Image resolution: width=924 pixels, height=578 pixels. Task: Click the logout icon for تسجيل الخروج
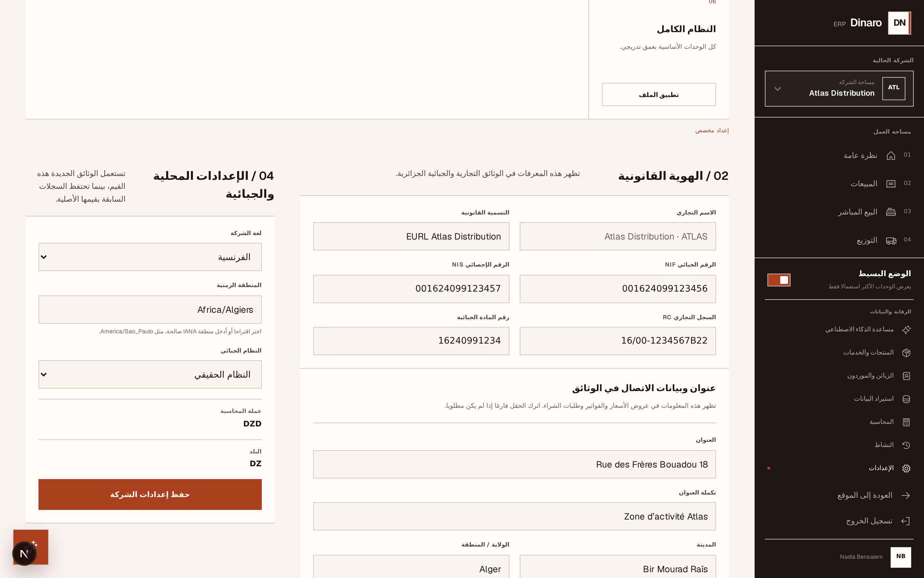(906, 521)
